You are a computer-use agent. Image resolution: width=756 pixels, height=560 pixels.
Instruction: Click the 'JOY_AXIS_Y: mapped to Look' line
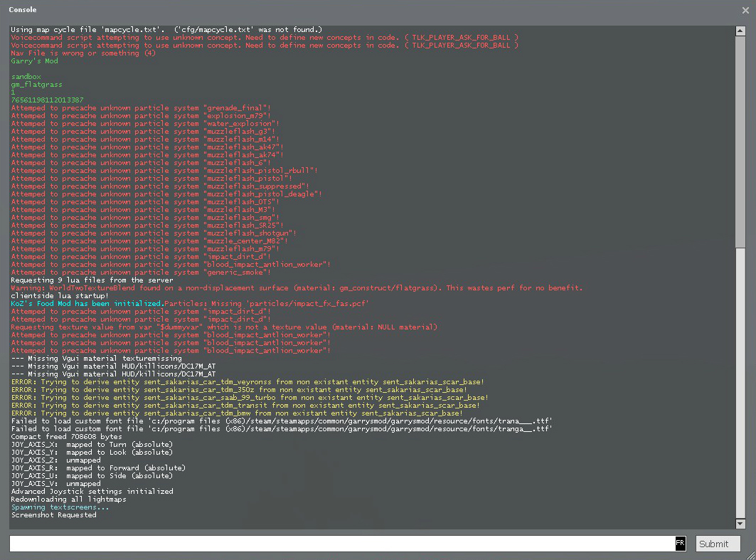coord(92,452)
